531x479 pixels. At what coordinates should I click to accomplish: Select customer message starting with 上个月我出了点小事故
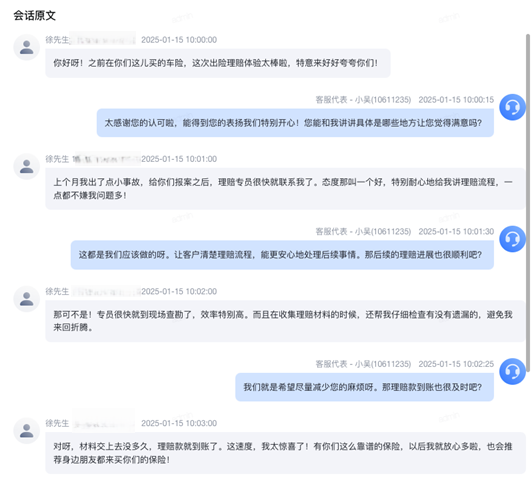click(x=285, y=189)
